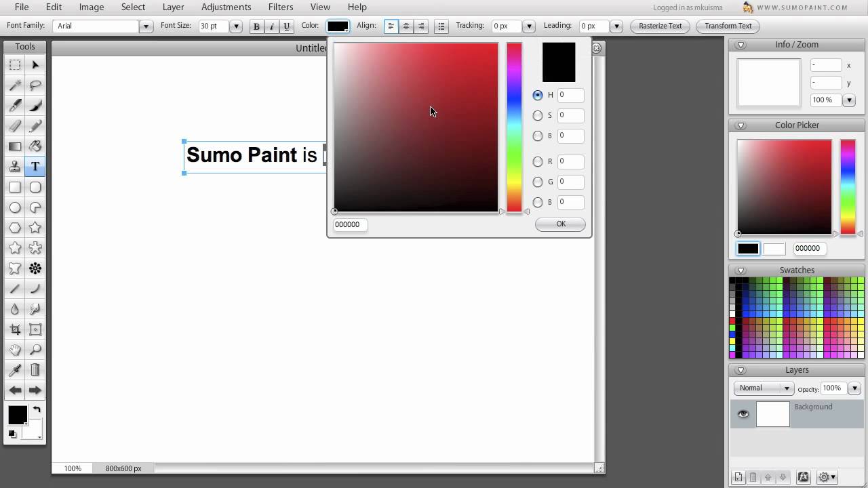Pick the five-point Star shape tool
This screenshot has width=868, height=488.
pos(35,228)
